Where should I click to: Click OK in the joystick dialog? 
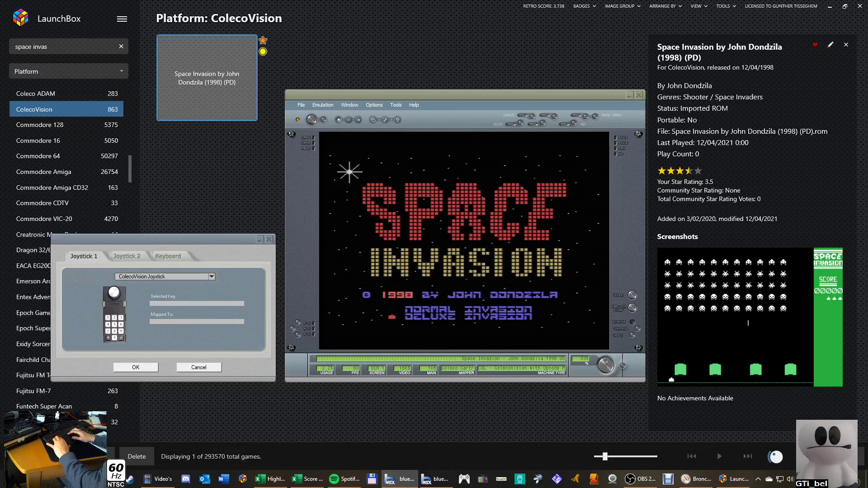136,367
